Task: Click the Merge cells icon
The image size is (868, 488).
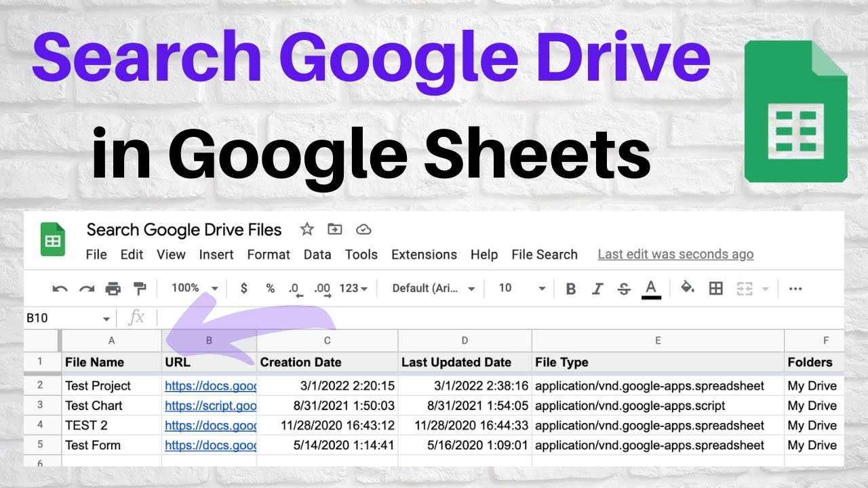Action: [745, 289]
